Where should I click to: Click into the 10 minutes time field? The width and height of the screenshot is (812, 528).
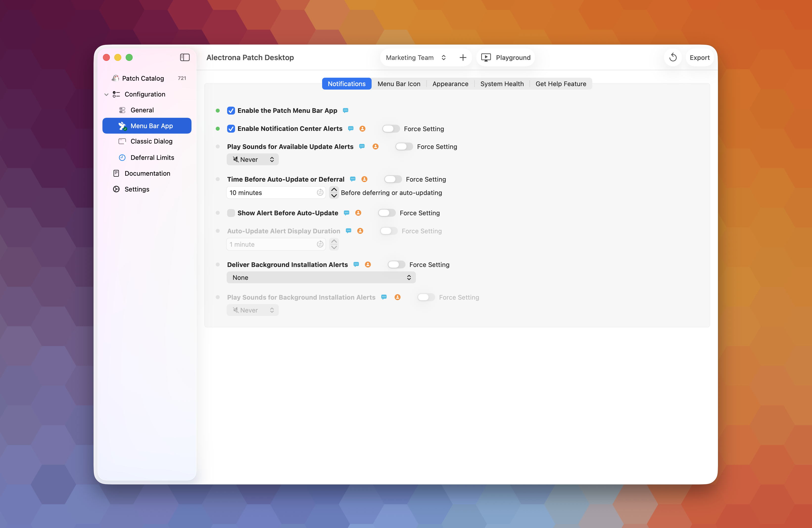[x=276, y=192]
